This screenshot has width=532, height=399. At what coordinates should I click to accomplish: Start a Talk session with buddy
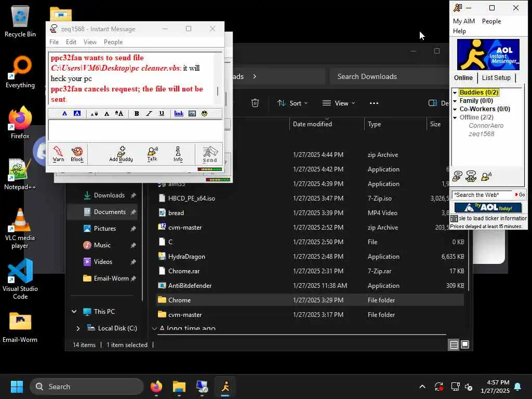point(152,154)
